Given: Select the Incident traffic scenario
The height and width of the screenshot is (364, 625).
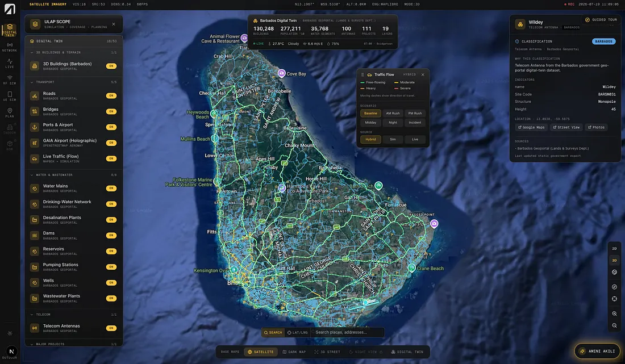Looking at the screenshot, I should tap(415, 123).
